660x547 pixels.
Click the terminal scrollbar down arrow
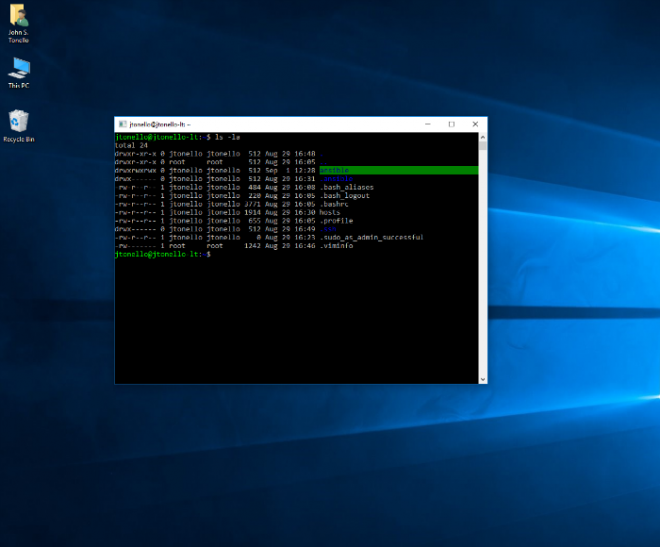point(483,379)
